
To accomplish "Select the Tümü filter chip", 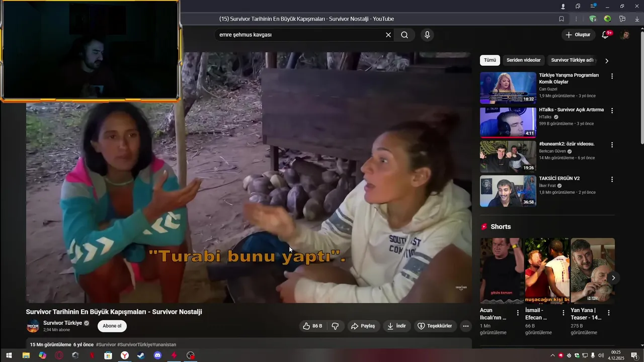I will 490,60.
